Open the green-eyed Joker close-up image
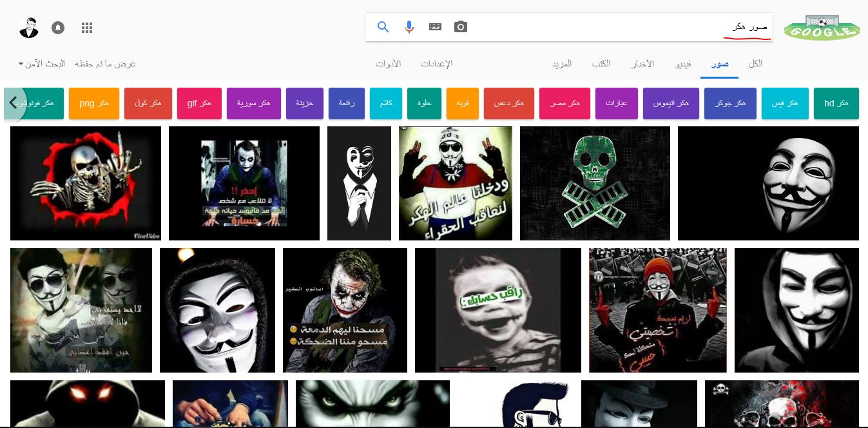Screen dimensions: 868x428 [x=372, y=404]
